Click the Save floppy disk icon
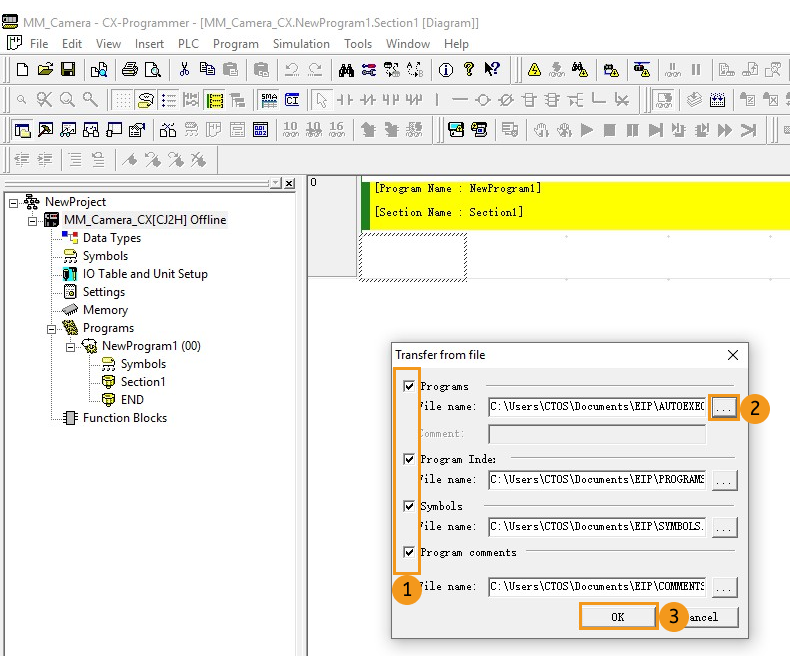 coord(68,69)
